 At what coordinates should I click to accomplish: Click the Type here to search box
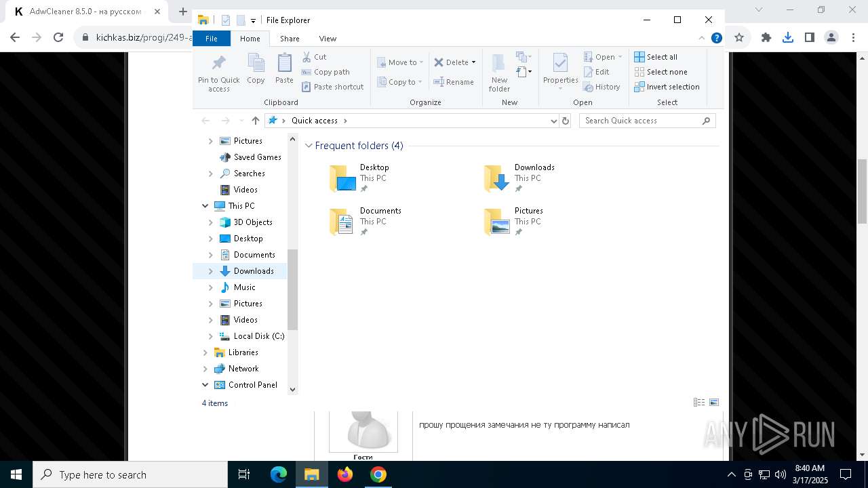click(x=130, y=474)
